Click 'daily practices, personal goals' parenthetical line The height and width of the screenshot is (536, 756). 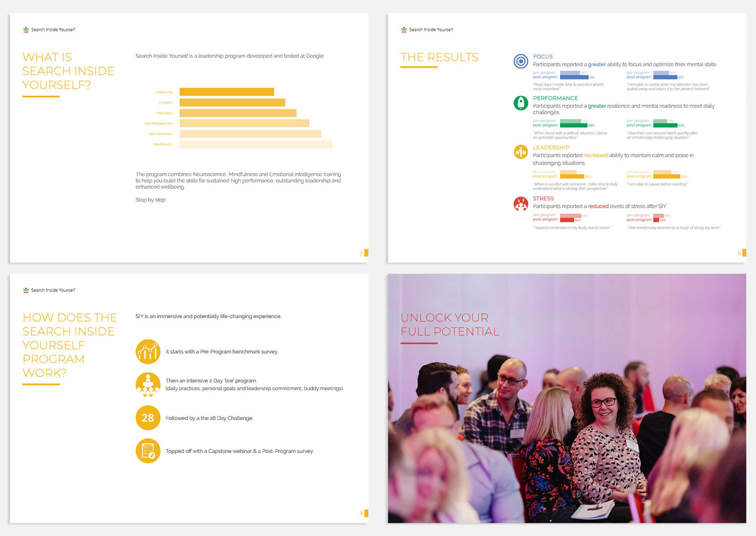[x=254, y=389]
